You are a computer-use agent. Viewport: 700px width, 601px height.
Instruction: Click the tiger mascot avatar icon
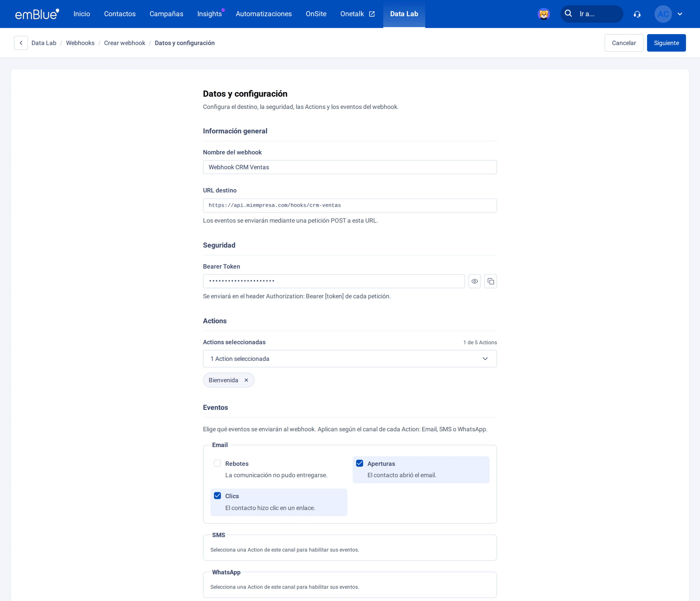[x=544, y=14]
